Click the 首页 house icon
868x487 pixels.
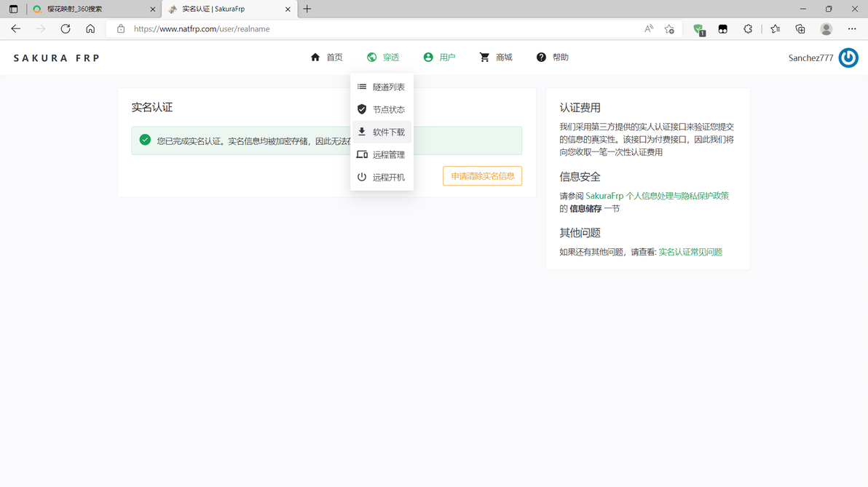coord(315,57)
